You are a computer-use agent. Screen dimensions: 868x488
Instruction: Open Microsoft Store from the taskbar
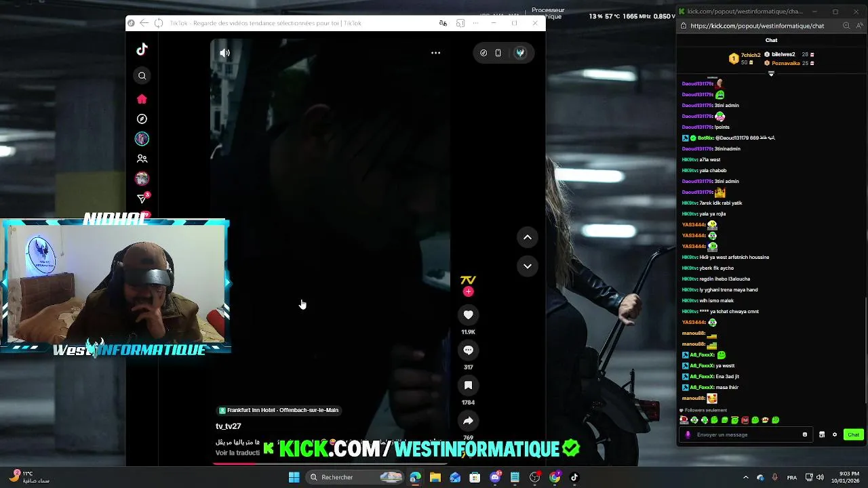click(475, 477)
